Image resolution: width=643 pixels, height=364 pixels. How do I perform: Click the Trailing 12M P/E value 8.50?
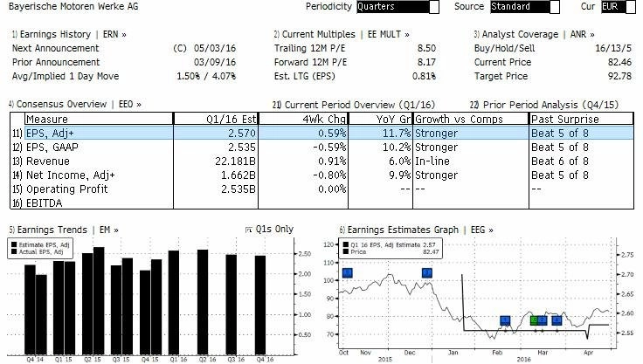tap(426, 48)
